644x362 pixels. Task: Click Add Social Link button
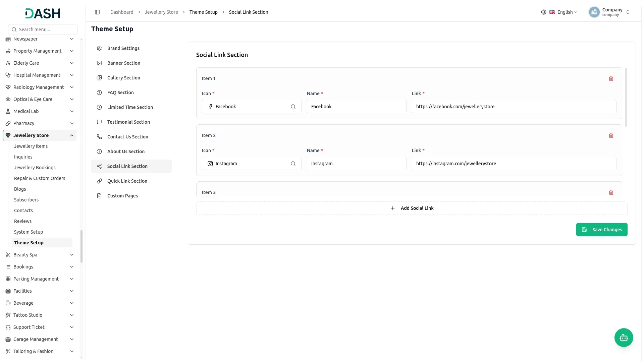coord(412,208)
